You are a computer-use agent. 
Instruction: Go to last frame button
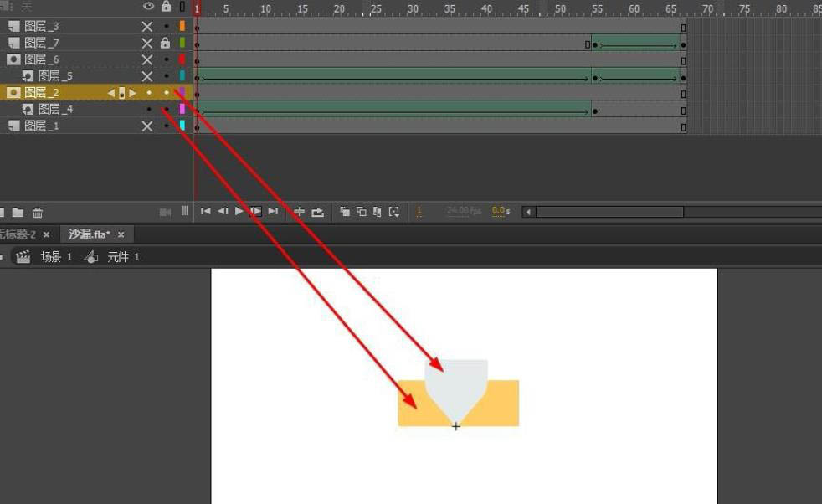pos(273,211)
